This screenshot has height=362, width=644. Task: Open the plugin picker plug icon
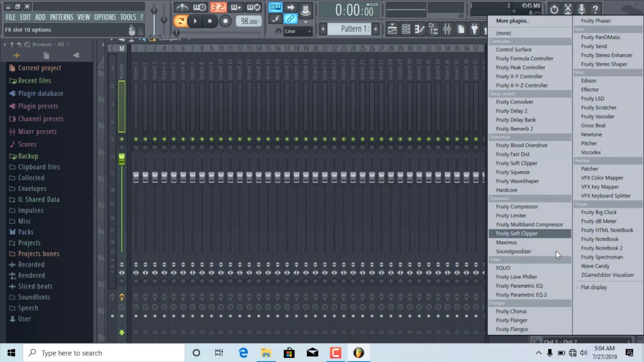[474, 29]
